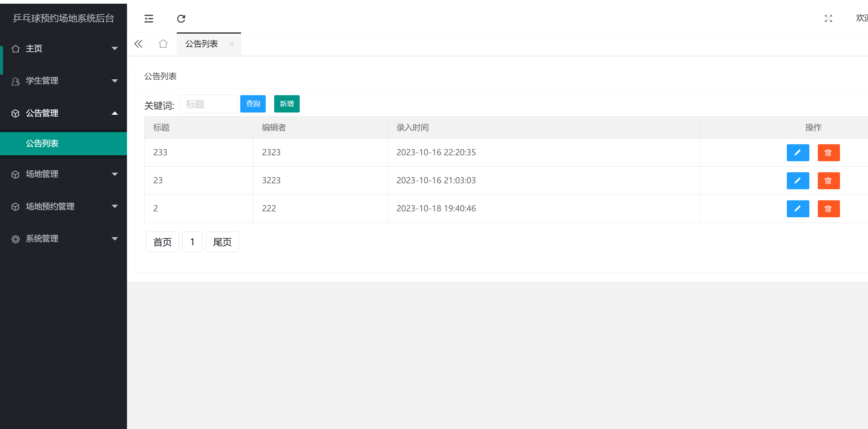
Task: Close the 公告列表 tab
Action: pyautogui.click(x=231, y=44)
